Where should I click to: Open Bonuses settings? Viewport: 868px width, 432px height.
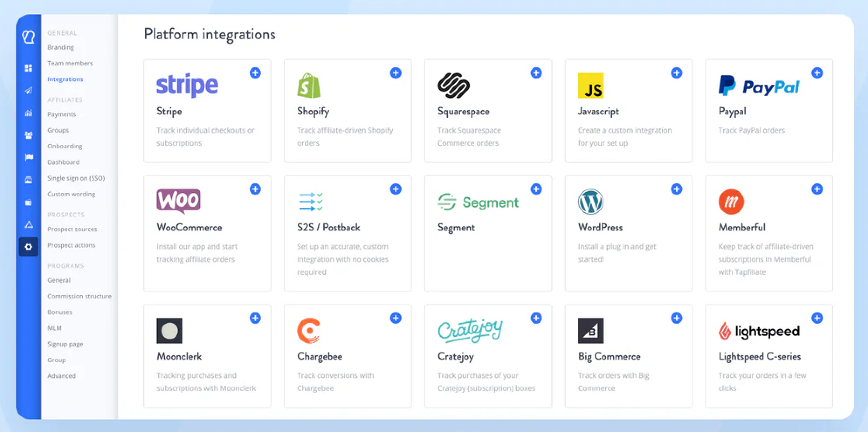coord(60,312)
